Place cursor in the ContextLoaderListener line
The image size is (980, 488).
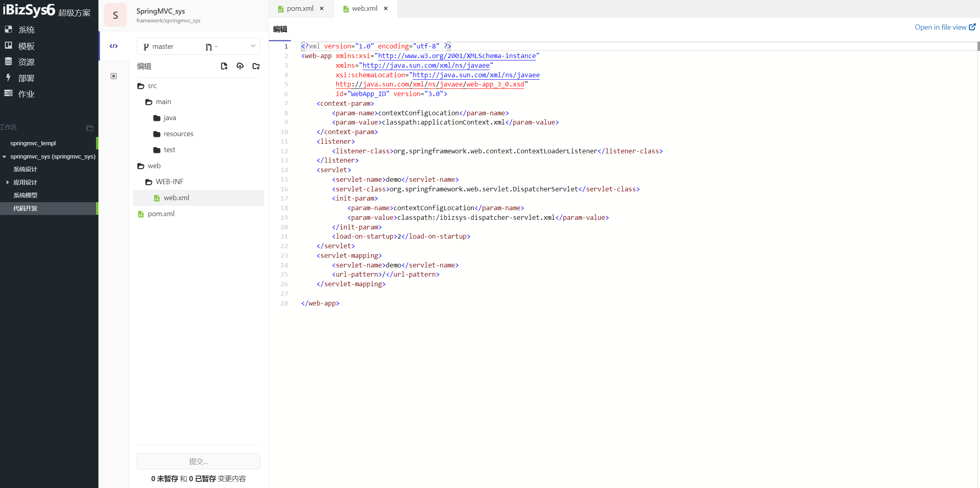coord(497,151)
